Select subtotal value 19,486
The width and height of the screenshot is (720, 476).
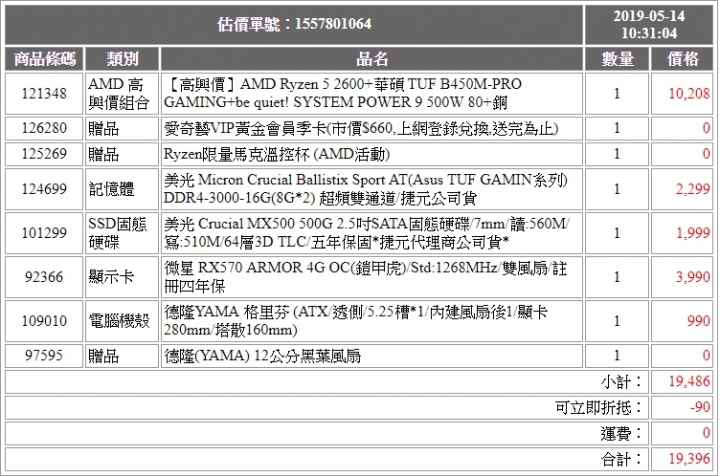pyautogui.click(x=689, y=381)
